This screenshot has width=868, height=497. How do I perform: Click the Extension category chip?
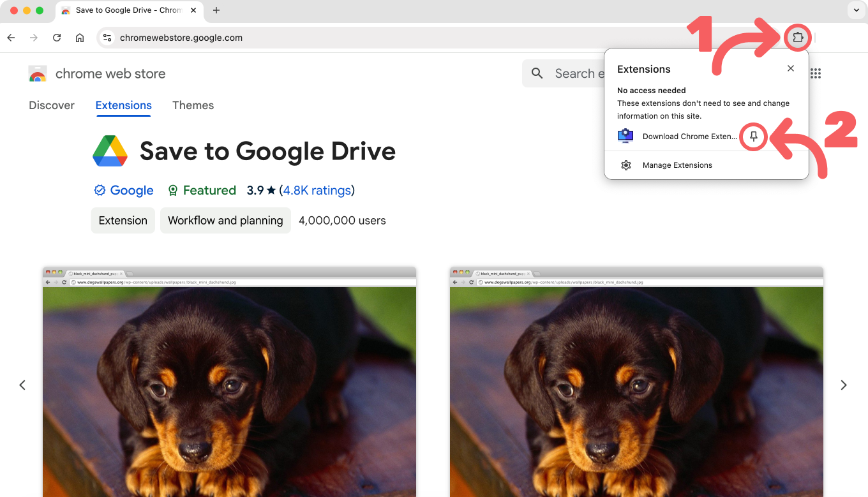coord(123,220)
